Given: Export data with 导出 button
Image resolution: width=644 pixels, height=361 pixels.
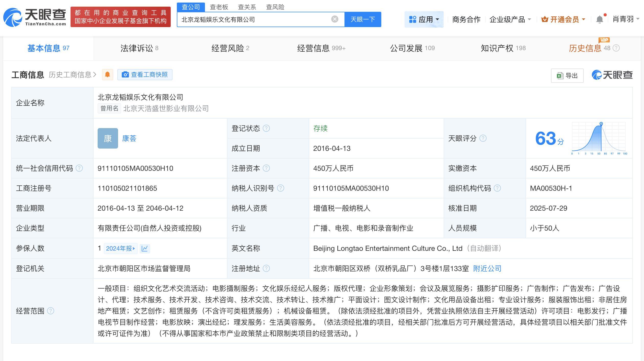Looking at the screenshot, I should tap(567, 76).
